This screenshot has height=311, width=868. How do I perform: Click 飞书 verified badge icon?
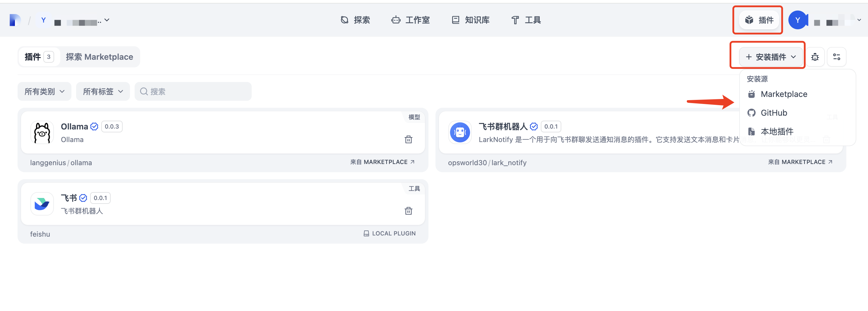[x=83, y=198]
